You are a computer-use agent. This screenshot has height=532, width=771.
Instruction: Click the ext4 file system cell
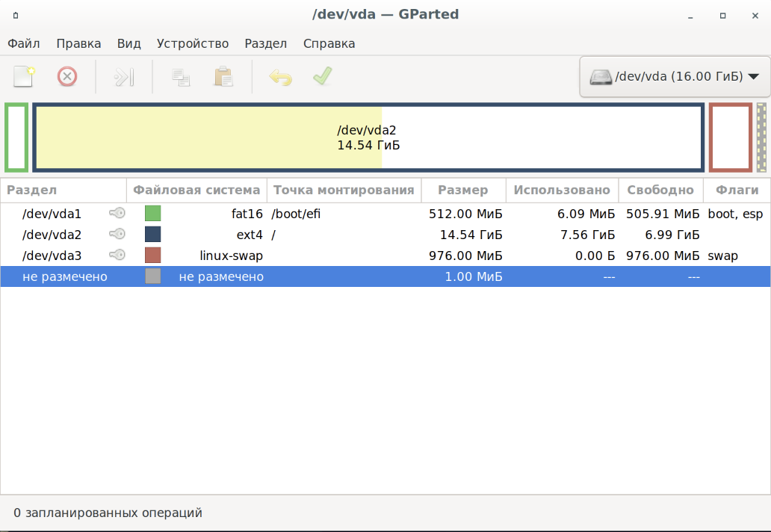point(250,235)
